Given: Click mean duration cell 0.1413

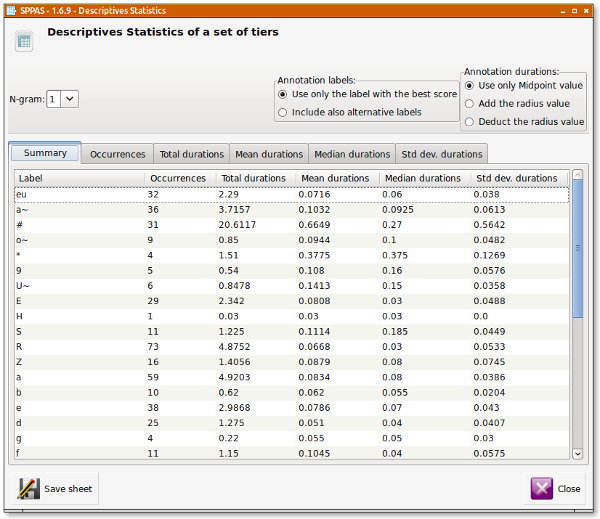Looking at the screenshot, I should [314, 286].
